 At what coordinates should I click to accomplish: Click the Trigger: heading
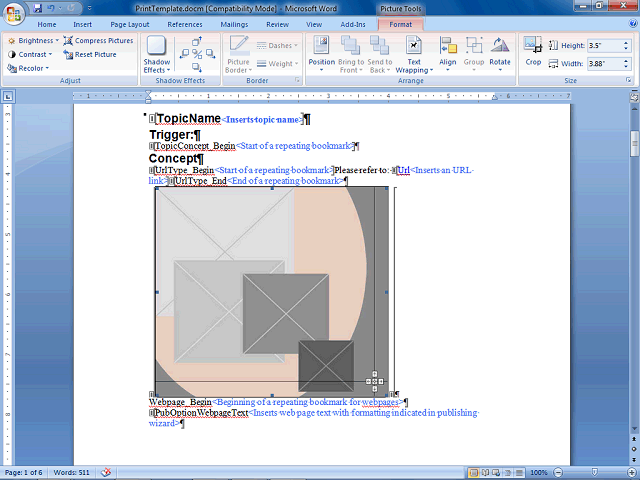171,134
